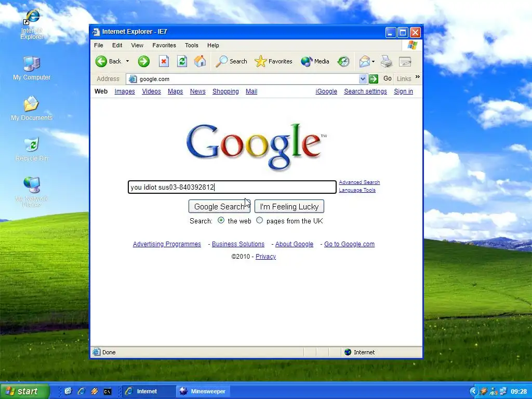Open the Favorites menu

click(164, 45)
